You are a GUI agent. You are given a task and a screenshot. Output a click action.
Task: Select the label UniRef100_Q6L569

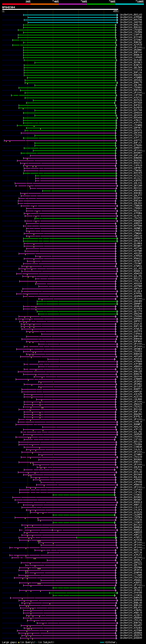131,67
